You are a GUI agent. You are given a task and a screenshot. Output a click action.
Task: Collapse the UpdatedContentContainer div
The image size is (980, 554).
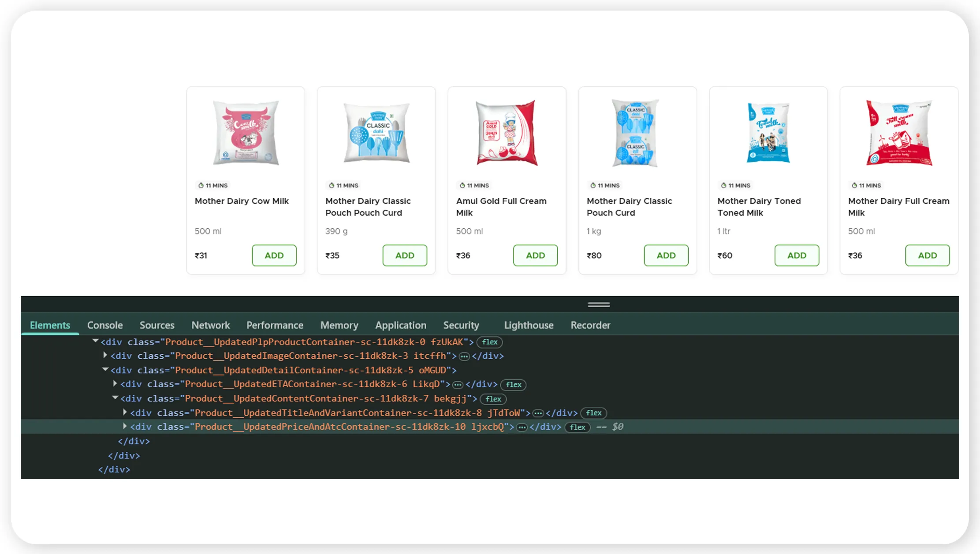click(x=115, y=398)
